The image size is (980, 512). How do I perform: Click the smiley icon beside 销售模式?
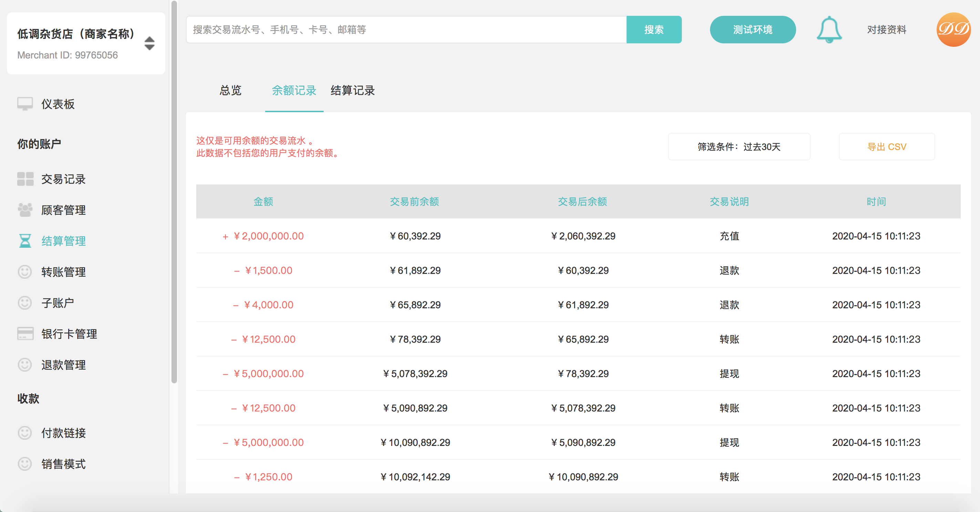(x=25, y=464)
